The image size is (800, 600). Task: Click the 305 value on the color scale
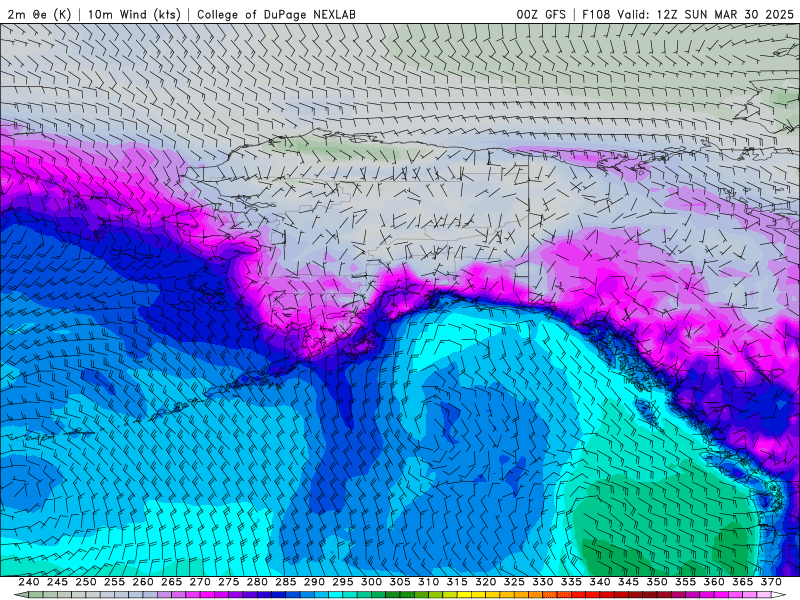pos(400,582)
